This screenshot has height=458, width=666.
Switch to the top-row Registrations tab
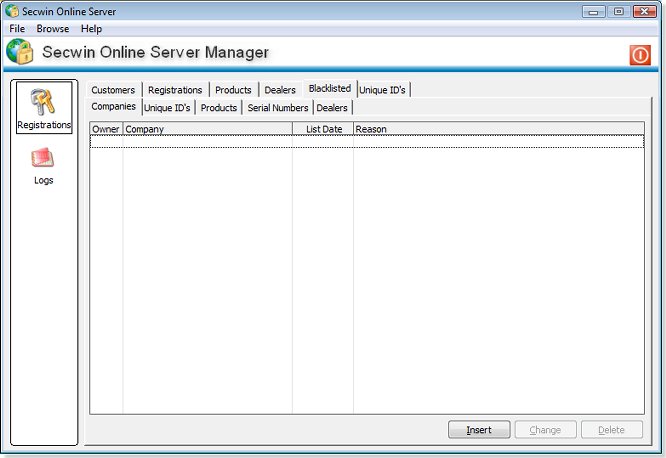click(175, 90)
